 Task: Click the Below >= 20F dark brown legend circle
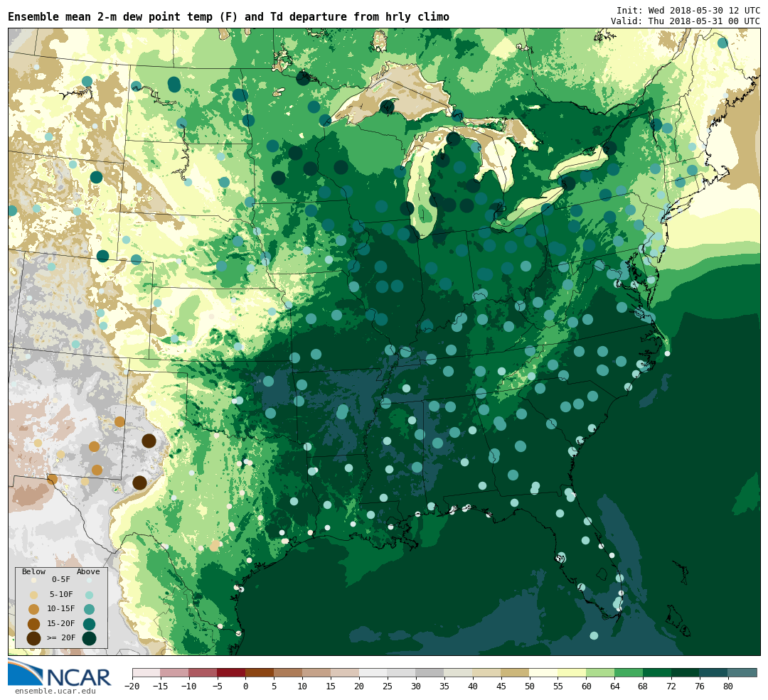point(33,638)
